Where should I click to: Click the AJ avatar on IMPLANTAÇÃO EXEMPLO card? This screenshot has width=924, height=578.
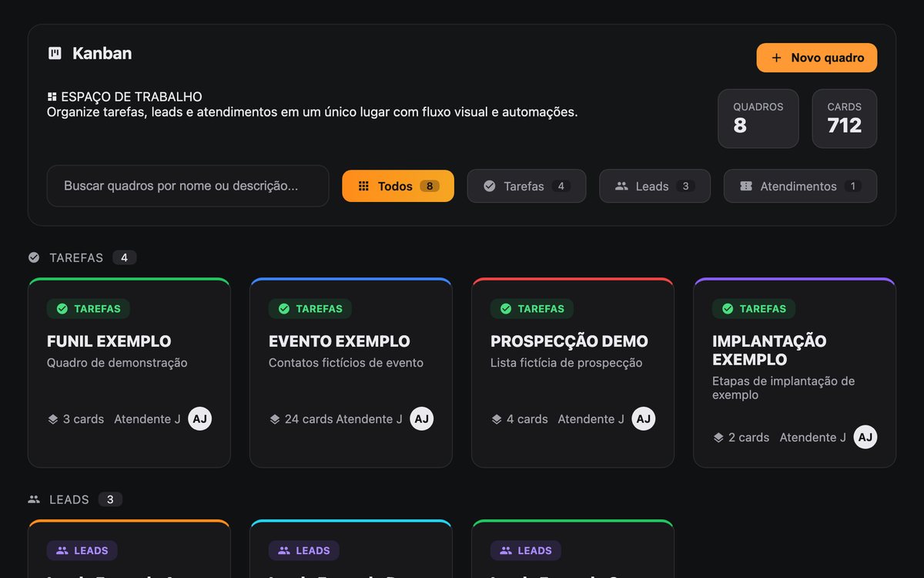pyautogui.click(x=865, y=437)
